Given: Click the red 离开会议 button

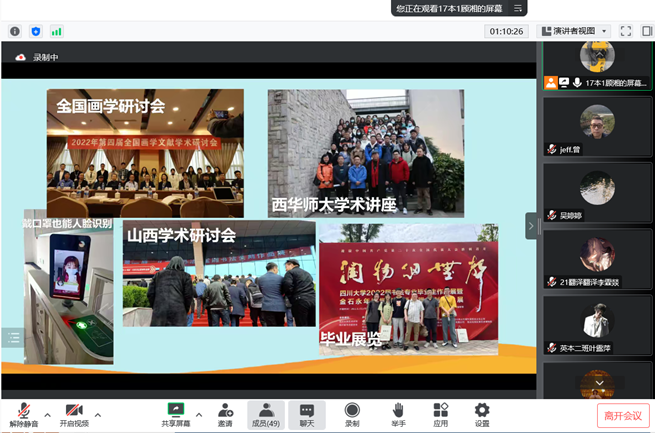Looking at the screenshot, I should [x=623, y=415].
